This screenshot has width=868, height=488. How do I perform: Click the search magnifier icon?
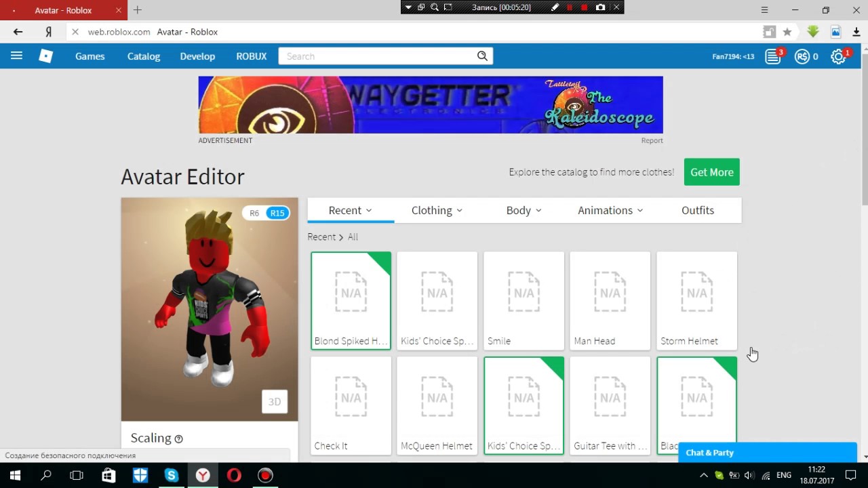482,56
